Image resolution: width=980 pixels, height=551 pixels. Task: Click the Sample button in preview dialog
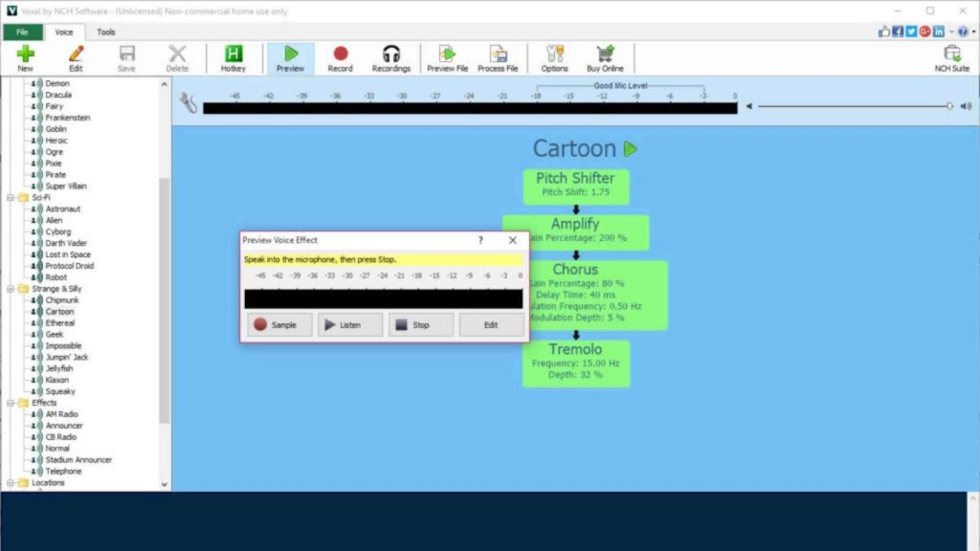tap(279, 325)
